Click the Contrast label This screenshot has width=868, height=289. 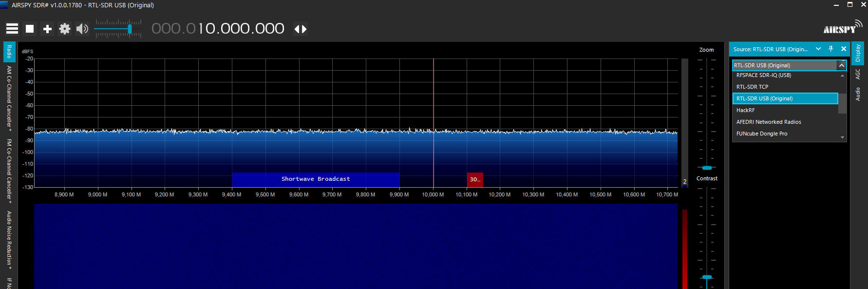[x=707, y=178]
